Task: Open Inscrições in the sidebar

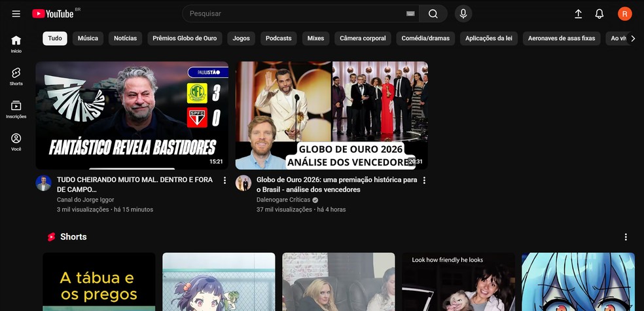Action: coord(16,110)
